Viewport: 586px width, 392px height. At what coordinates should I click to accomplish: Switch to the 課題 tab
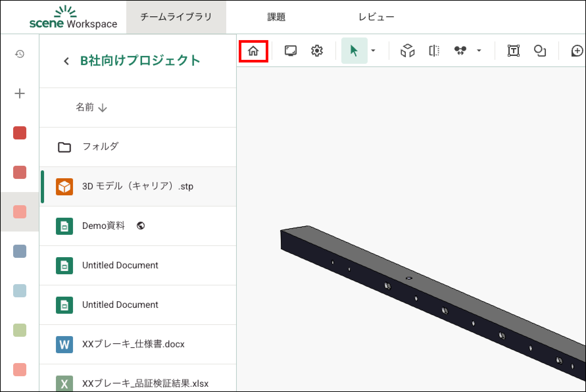point(276,17)
